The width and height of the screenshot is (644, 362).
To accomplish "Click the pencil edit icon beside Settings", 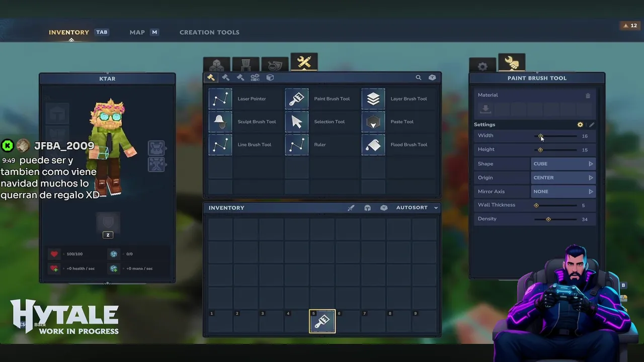I will [592, 125].
